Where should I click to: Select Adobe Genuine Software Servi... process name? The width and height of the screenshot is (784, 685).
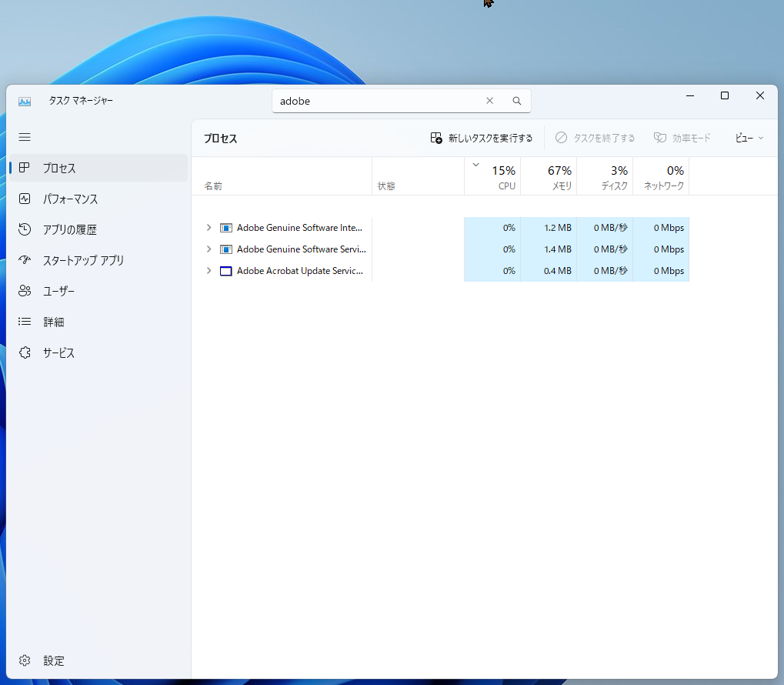pos(302,249)
